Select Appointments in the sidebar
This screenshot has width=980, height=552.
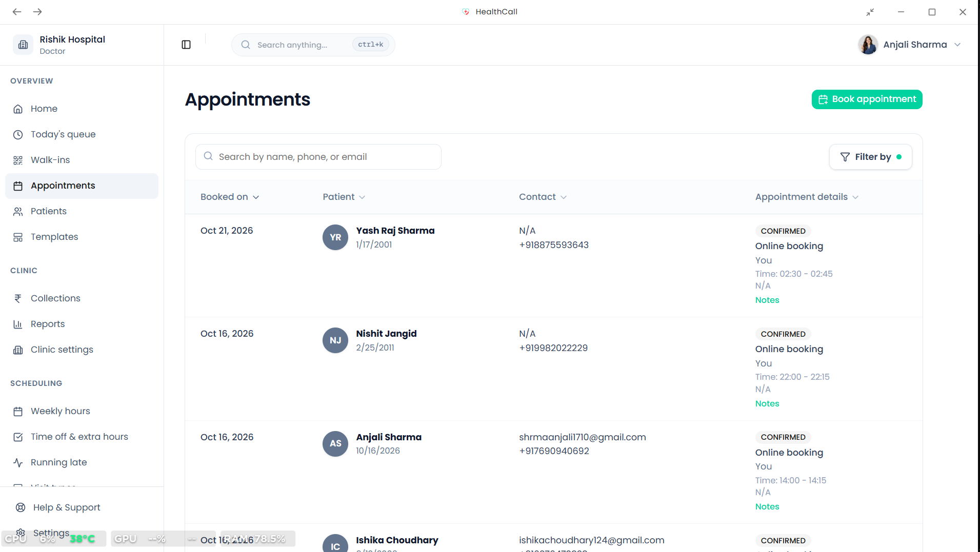82,186
